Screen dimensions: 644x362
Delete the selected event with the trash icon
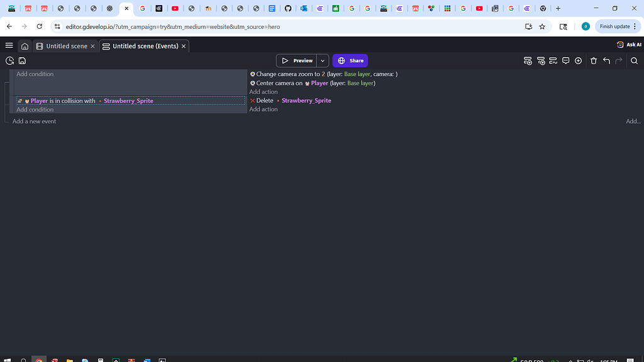[593, 60]
